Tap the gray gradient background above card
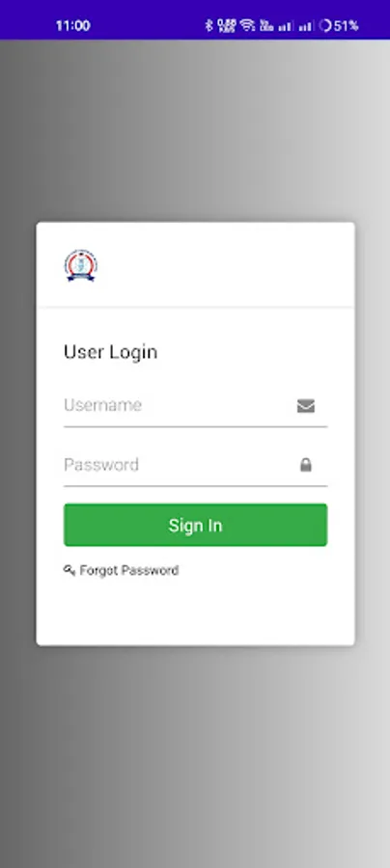This screenshot has height=868, width=390. click(195, 130)
